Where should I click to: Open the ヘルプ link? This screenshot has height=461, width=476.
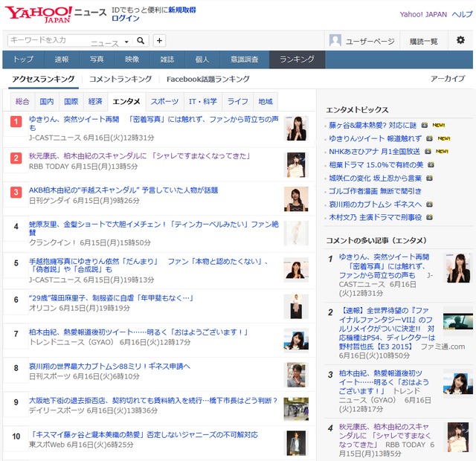tap(462, 15)
